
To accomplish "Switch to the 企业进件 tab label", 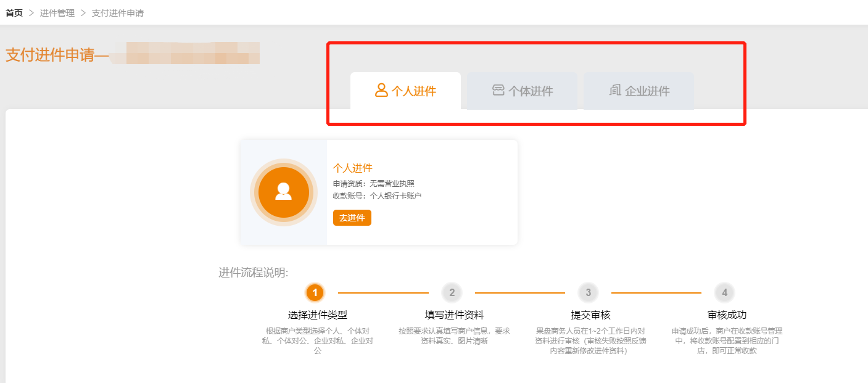I will [647, 92].
